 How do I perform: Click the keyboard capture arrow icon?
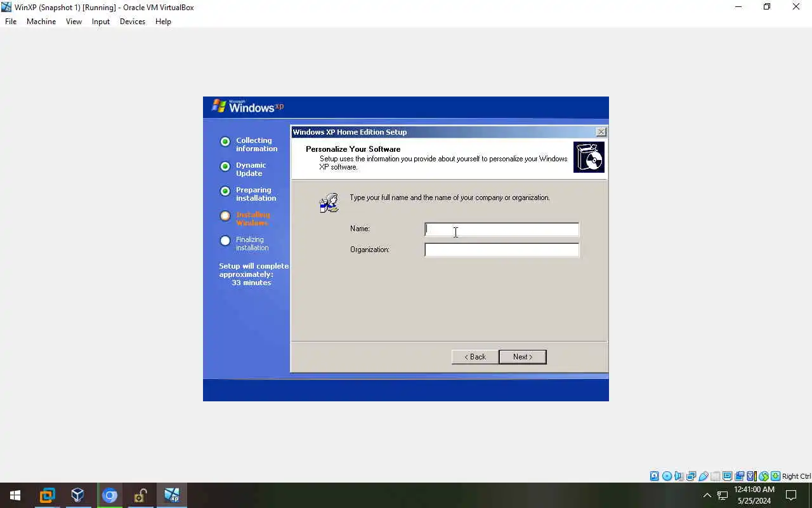click(775, 476)
